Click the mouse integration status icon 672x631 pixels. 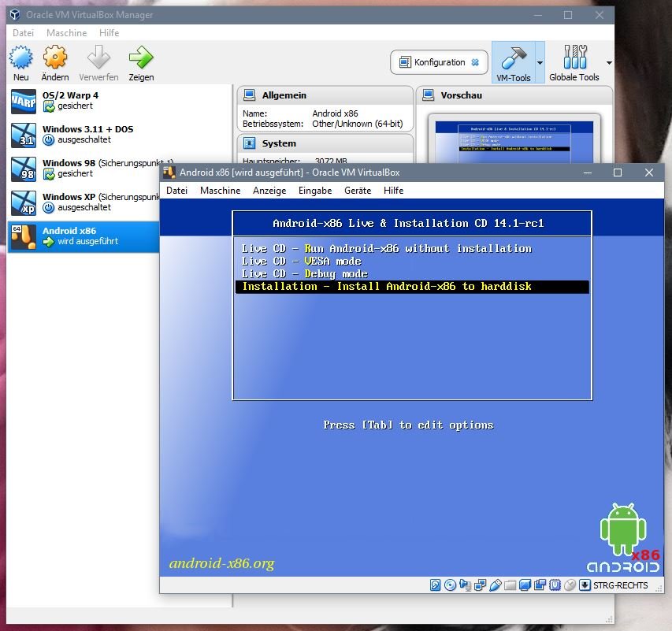(570, 585)
